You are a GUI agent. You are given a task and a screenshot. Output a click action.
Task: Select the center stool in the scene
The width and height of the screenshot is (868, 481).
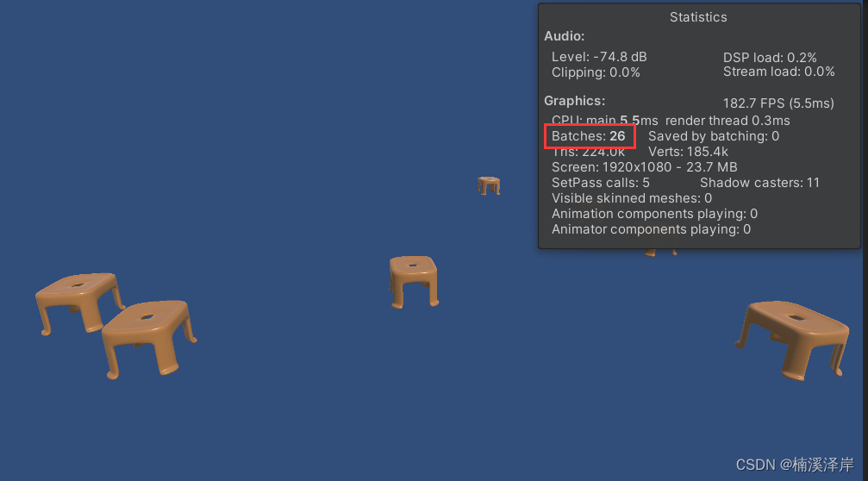click(x=414, y=281)
